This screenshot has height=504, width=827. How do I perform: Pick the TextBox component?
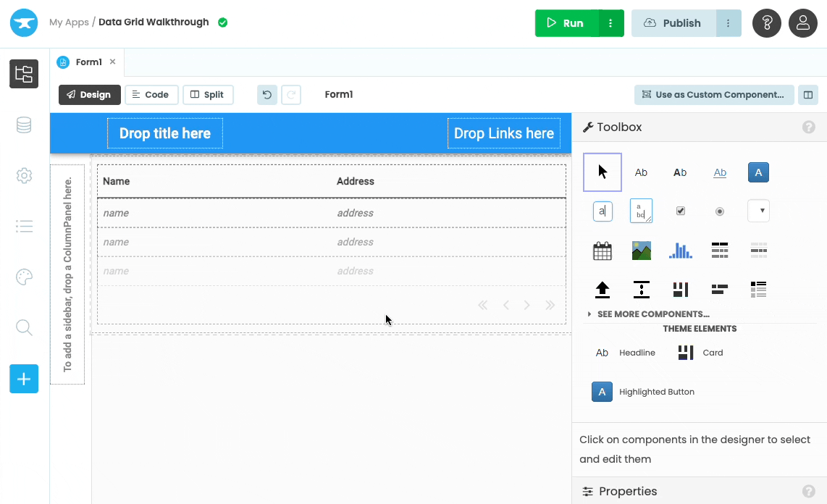[603, 211]
